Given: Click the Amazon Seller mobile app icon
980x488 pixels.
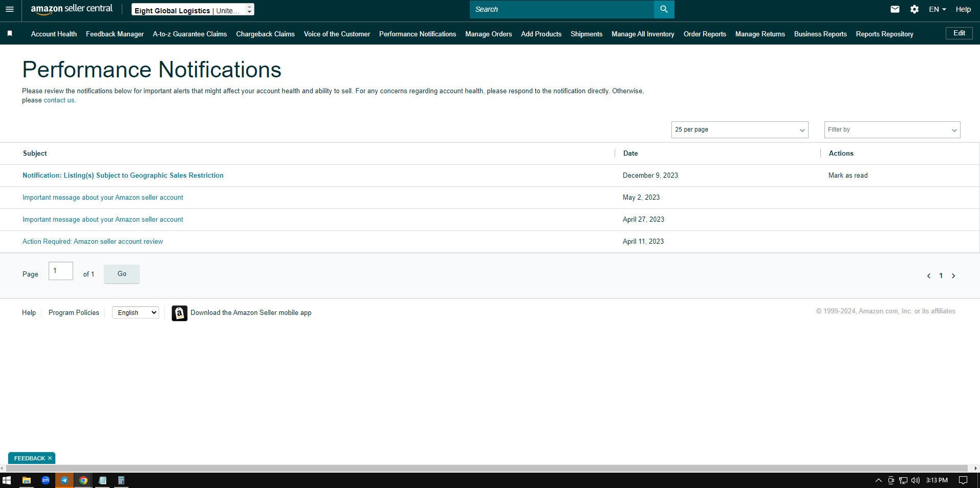Looking at the screenshot, I should point(179,313).
